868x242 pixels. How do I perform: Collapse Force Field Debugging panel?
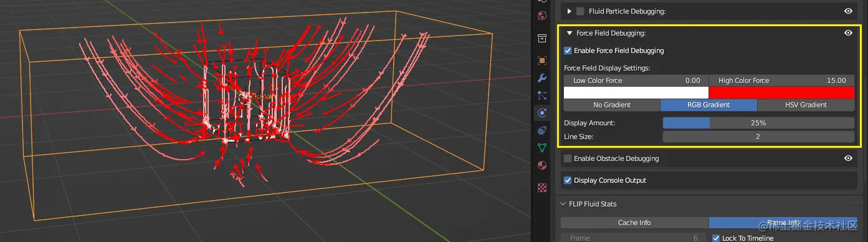[x=569, y=33]
